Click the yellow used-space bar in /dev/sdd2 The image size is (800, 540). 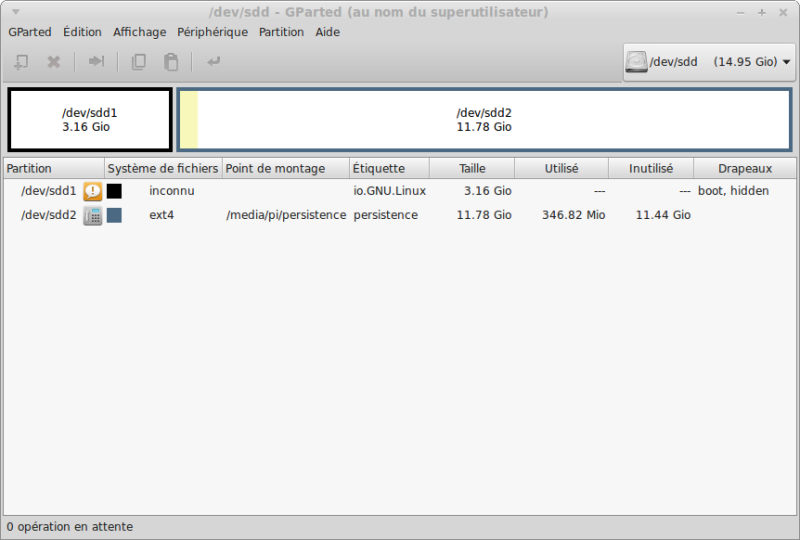tap(189, 120)
